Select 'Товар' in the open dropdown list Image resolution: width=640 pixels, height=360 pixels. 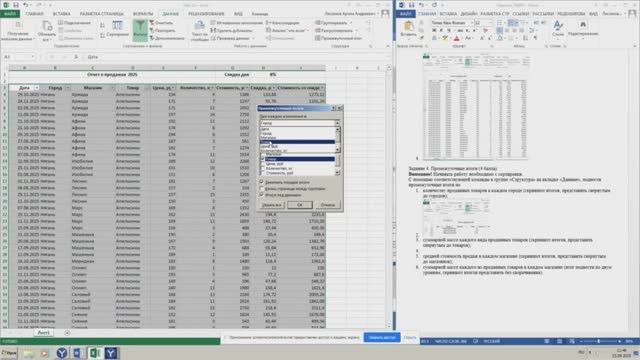[x=298, y=142]
